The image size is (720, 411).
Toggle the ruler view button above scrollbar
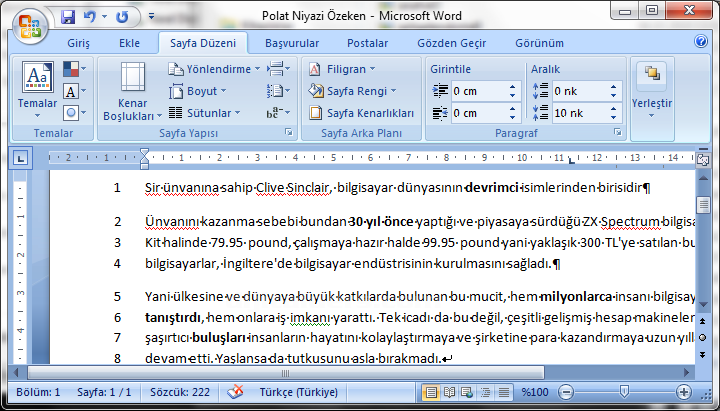pyautogui.click(x=703, y=160)
